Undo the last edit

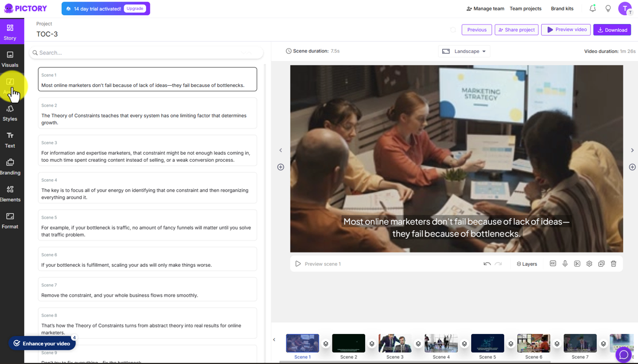point(487,264)
